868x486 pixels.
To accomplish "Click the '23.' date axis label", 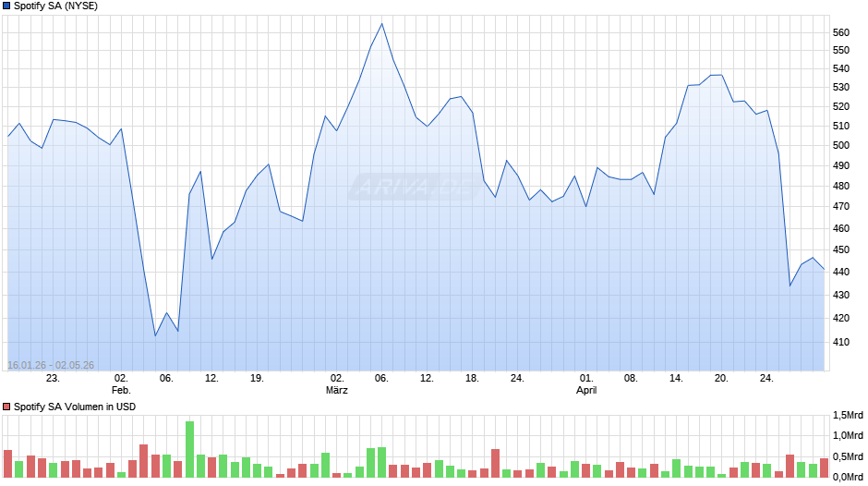I will [53, 379].
